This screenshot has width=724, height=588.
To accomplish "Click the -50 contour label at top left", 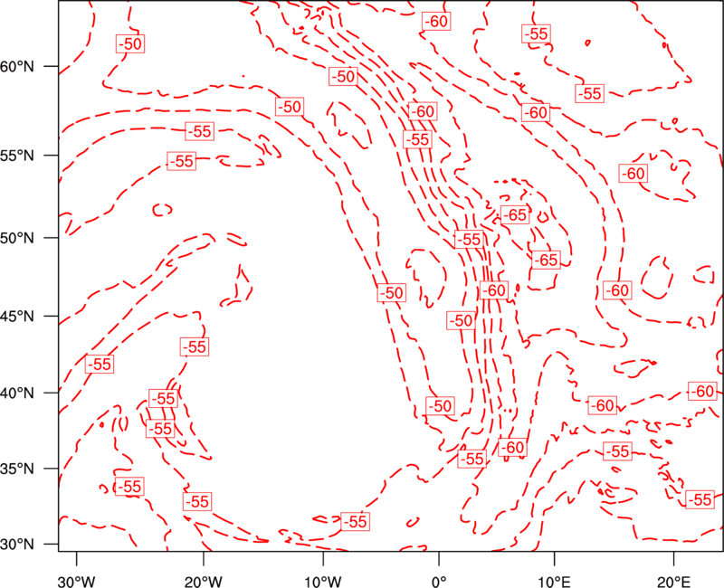I will pos(130,43).
